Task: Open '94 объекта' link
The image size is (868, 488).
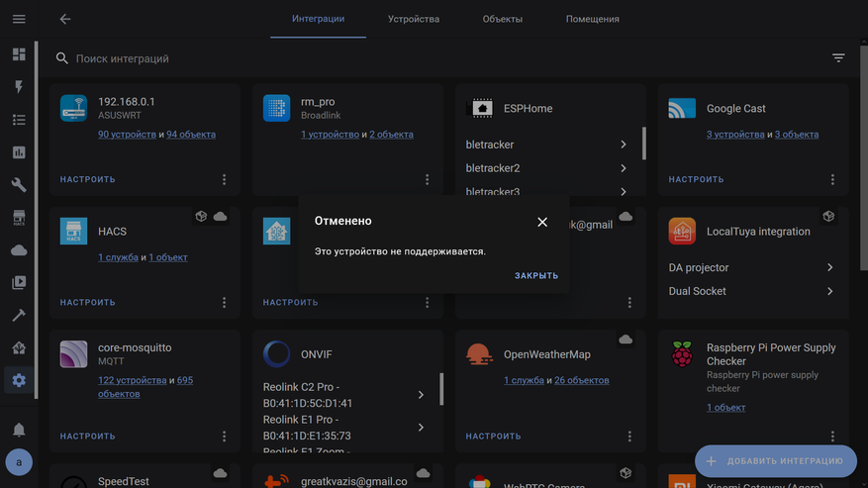Action: pos(191,135)
